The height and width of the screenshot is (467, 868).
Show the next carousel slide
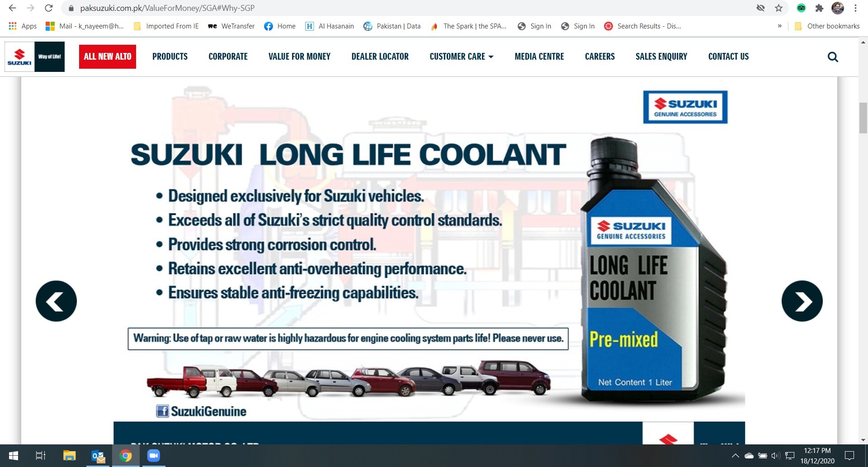802,301
